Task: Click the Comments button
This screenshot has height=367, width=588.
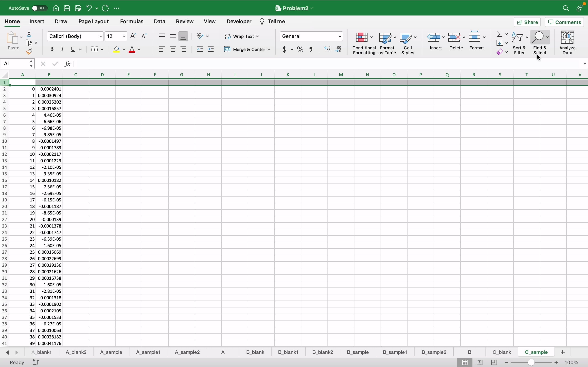Action: [565, 22]
